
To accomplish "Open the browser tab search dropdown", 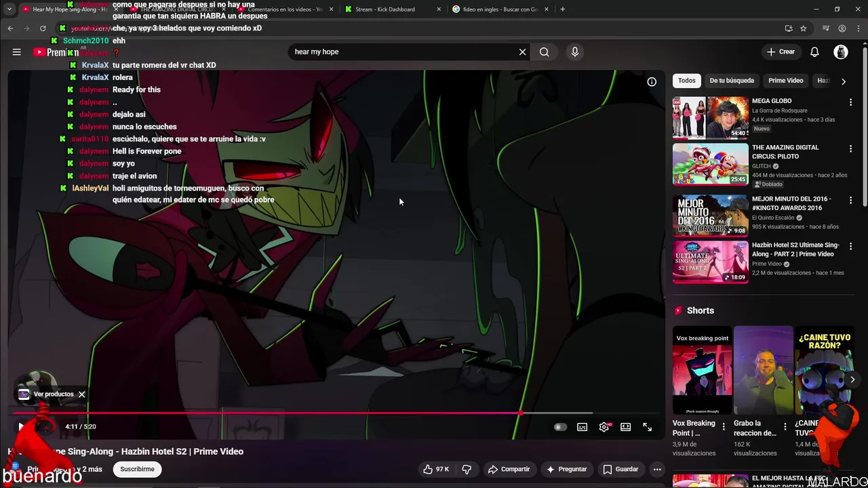I will pos(9,9).
